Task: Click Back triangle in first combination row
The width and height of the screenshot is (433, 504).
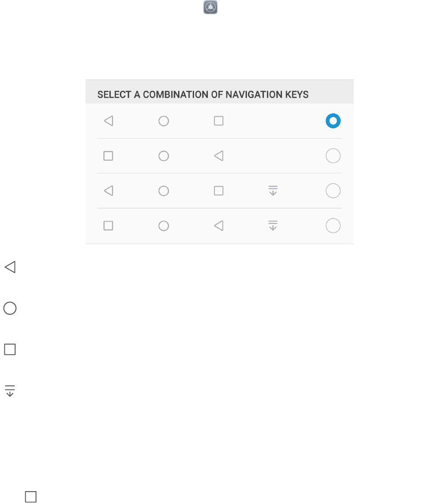Action: pos(108,121)
